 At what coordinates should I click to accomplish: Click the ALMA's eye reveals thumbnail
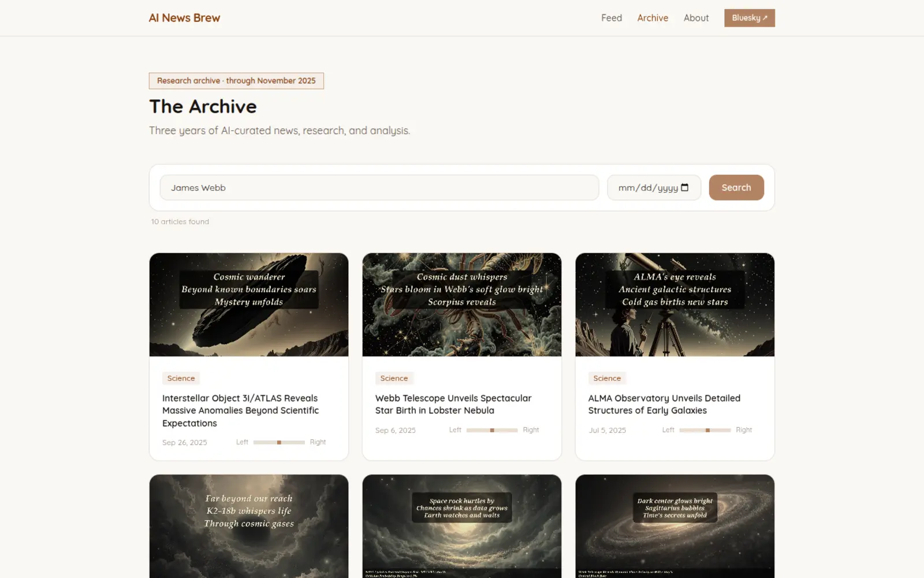(675, 305)
